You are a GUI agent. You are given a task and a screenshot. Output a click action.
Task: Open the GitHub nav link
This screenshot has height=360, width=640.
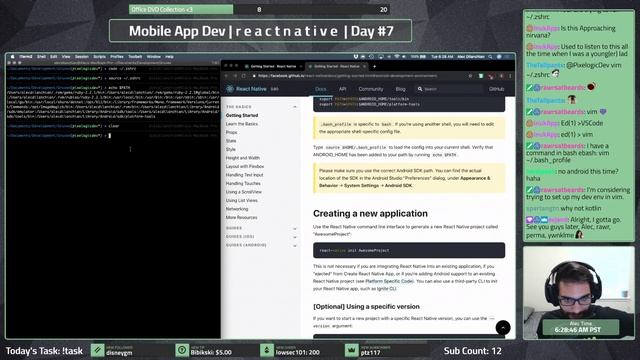pyautogui.click(x=496, y=89)
